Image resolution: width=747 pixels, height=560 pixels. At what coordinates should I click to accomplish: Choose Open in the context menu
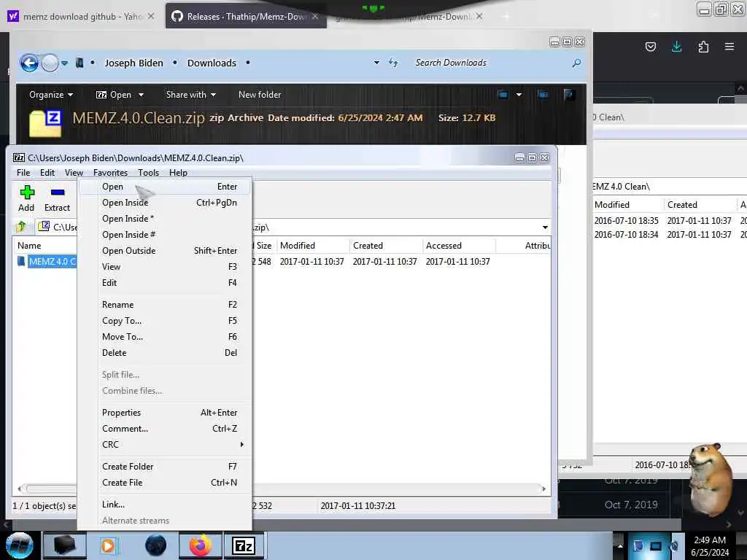pyautogui.click(x=165, y=187)
